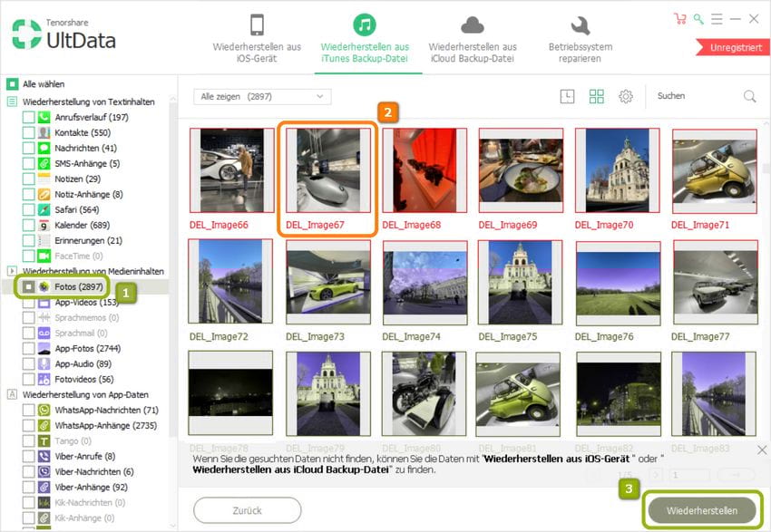
Task: Click the Notiz-Anhänge (8) label
Action: coord(89,195)
